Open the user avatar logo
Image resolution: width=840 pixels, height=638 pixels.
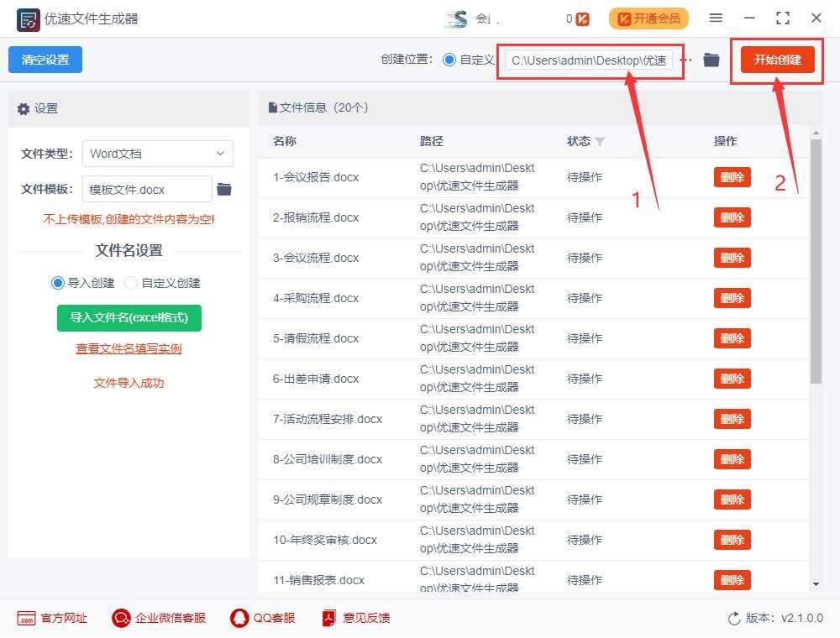click(457, 19)
